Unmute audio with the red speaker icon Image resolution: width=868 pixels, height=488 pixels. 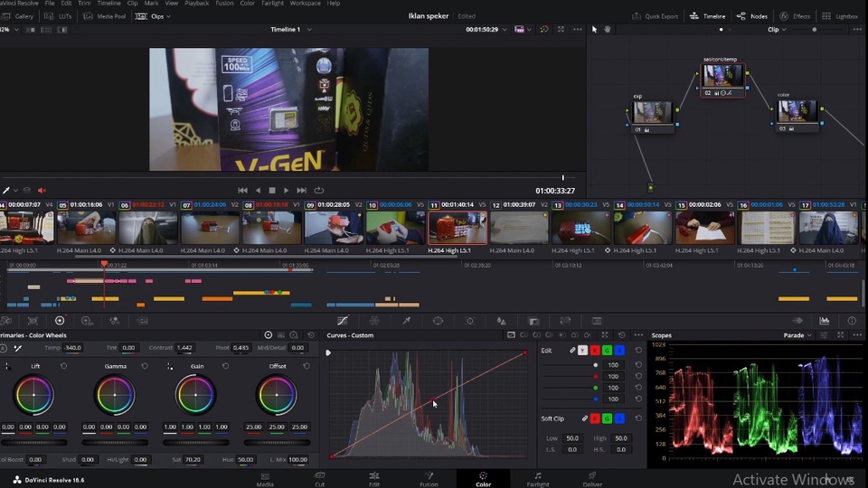[42, 191]
